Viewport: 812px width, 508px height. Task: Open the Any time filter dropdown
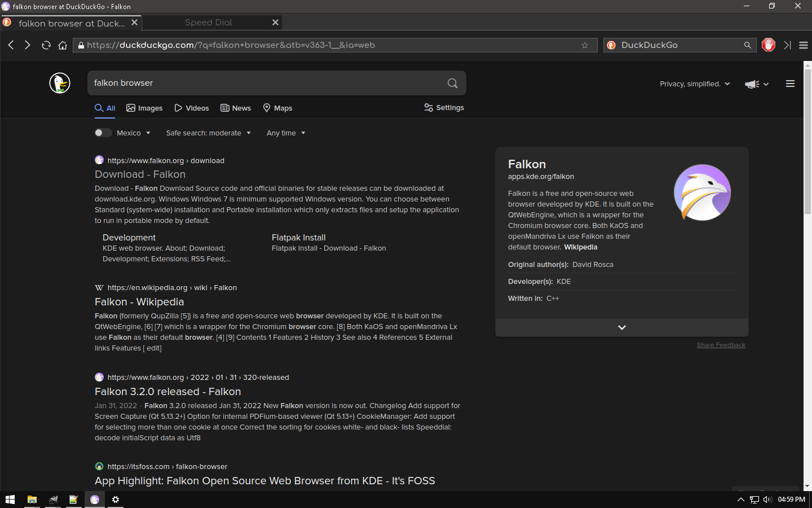point(286,133)
